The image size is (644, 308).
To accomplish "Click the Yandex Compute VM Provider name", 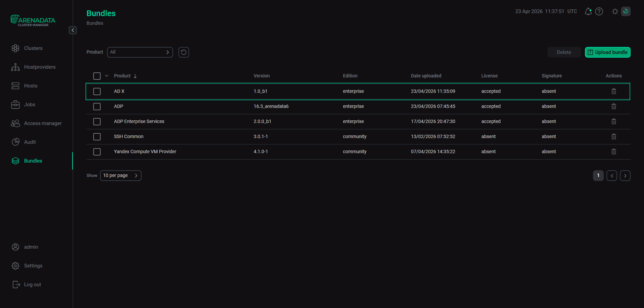I will pyautogui.click(x=145, y=151).
